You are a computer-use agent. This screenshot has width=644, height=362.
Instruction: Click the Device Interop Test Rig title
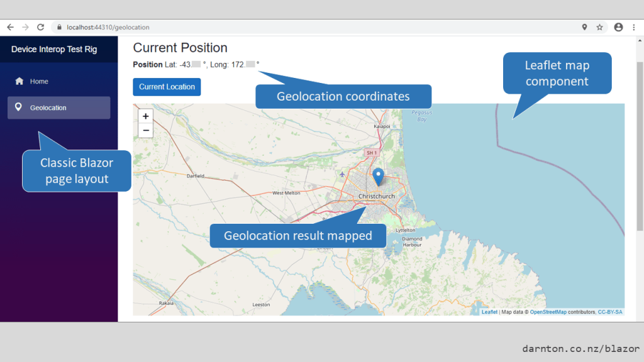click(x=54, y=49)
